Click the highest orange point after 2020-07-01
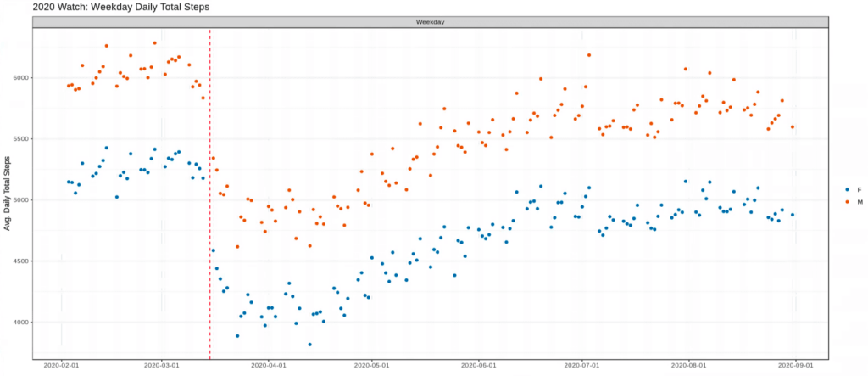Image resolution: width=868 pixels, height=376 pixels. point(589,55)
